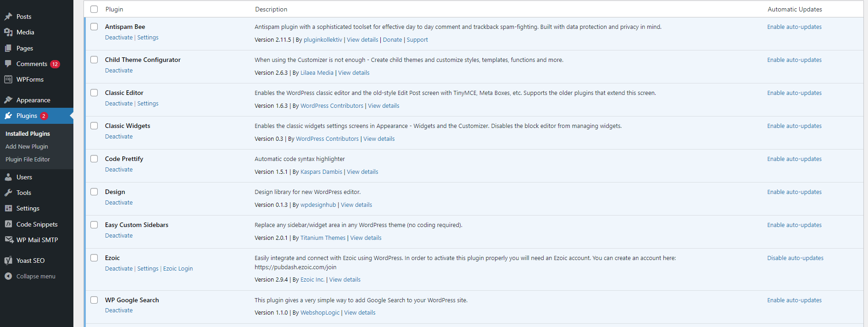868x327 pixels.
Task: Open Pages via its sidebar icon
Action: 8,48
